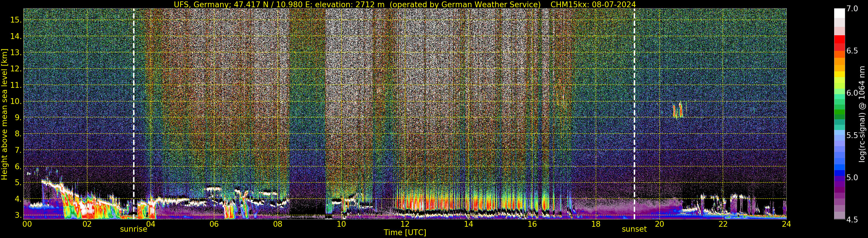Click the time axis tick '04'
Screen dimensions: 868x238
150,224
